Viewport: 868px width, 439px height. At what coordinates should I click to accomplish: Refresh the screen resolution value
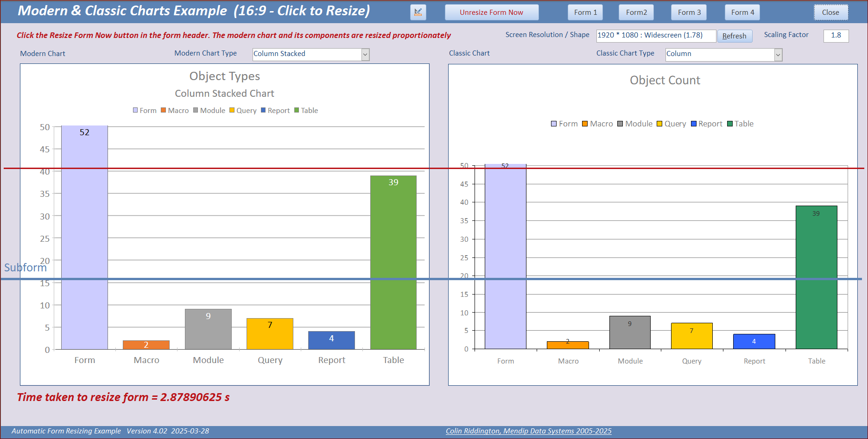[x=735, y=36]
